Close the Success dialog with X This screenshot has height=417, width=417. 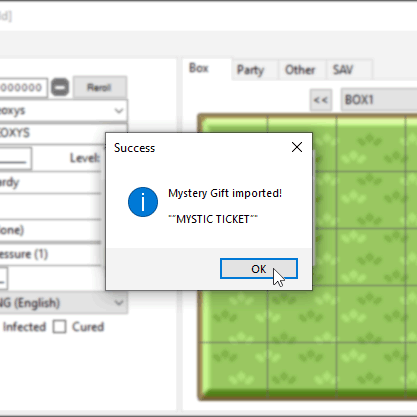coord(297,147)
